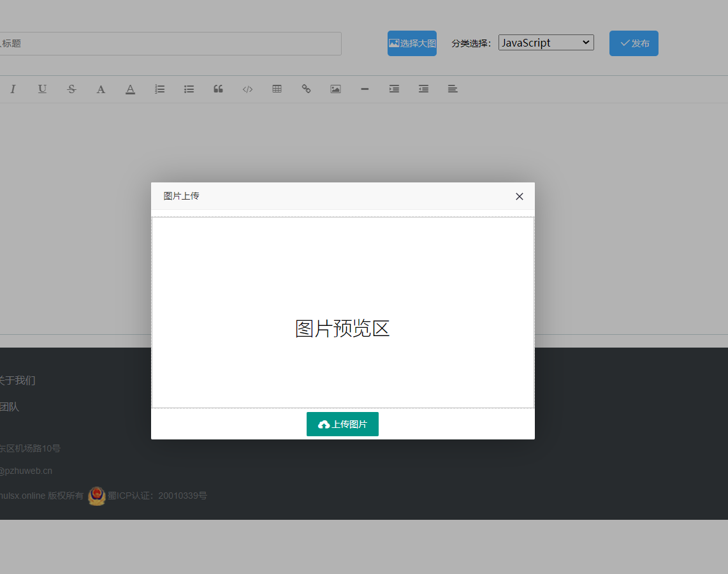Click the 图片预览区 preview area
This screenshot has width=728, height=574.
[342, 313]
